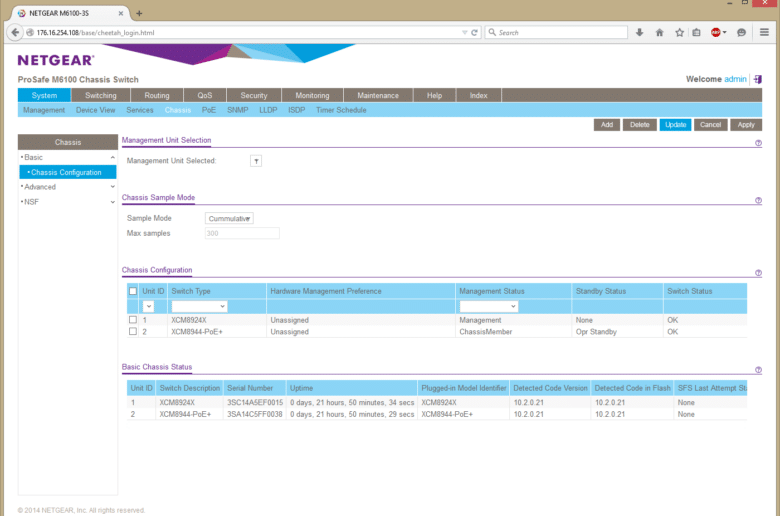Viewport: 780px width, 516px height.
Task: Click the red Adblock extension icon
Action: 718,32
